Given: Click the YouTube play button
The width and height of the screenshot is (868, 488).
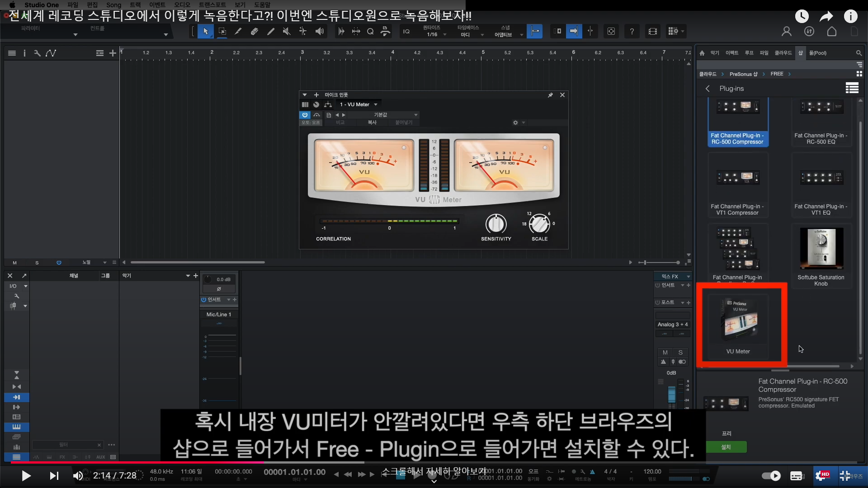Looking at the screenshot, I should tap(26, 476).
